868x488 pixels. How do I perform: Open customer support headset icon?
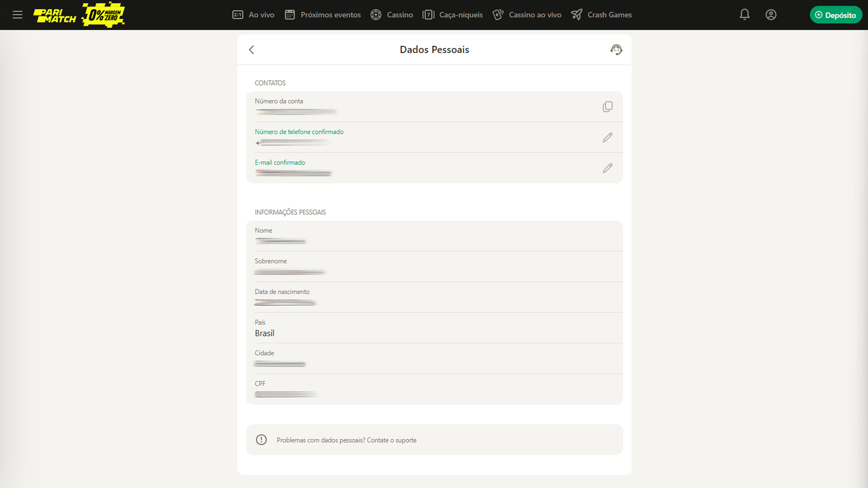coord(617,49)
